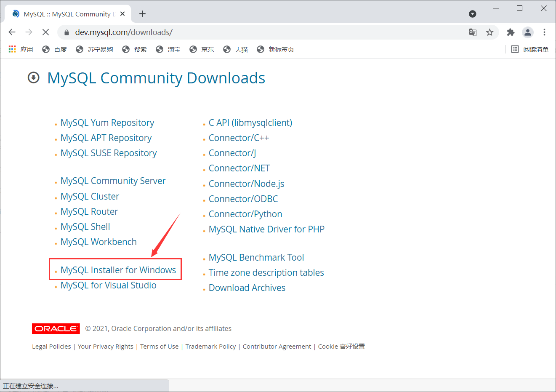Open the 阅读清单 reading list
556x392 pixels.
[530, 49]
